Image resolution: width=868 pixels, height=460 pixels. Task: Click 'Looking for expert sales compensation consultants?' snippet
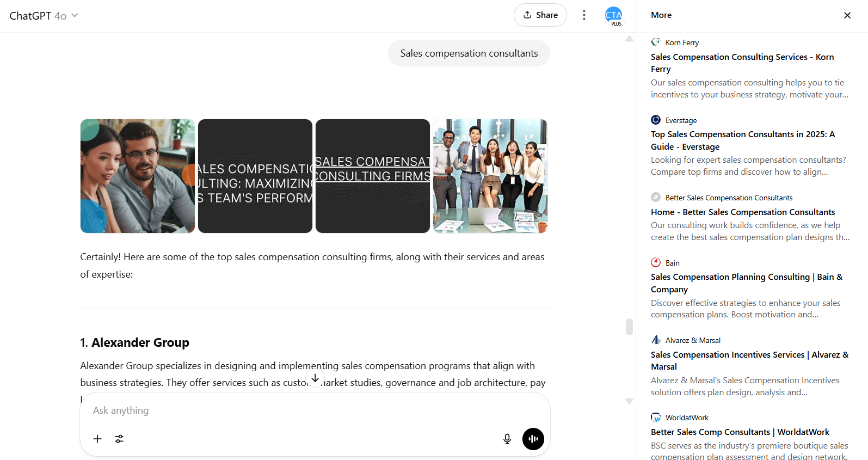tap(748, 166)
